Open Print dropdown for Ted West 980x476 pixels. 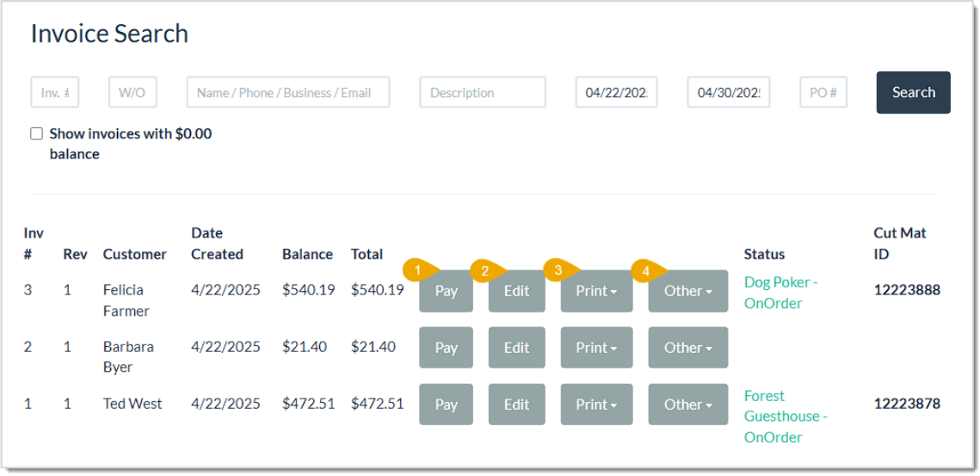click(x=597, y=405)
